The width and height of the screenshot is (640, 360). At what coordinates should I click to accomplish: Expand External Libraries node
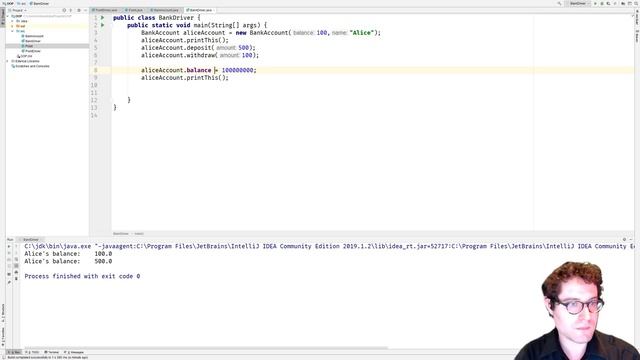click(x=8, y=61)
